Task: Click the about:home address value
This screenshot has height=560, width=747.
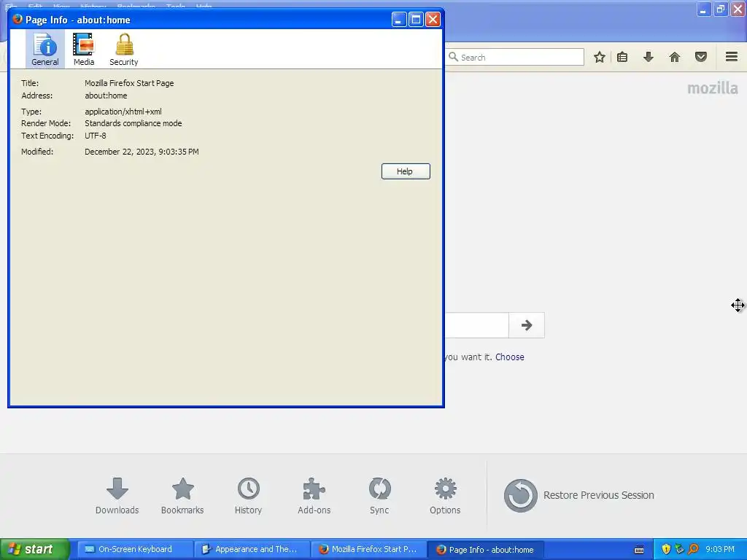Action: (107, 96)
